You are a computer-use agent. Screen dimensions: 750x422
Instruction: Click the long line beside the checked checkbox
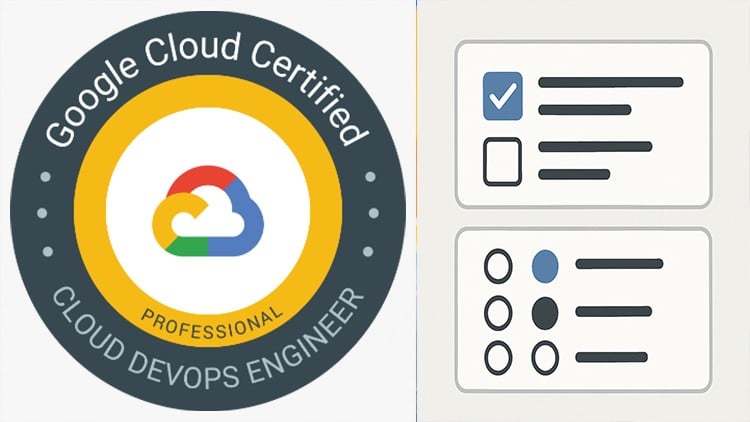point(610,82)
